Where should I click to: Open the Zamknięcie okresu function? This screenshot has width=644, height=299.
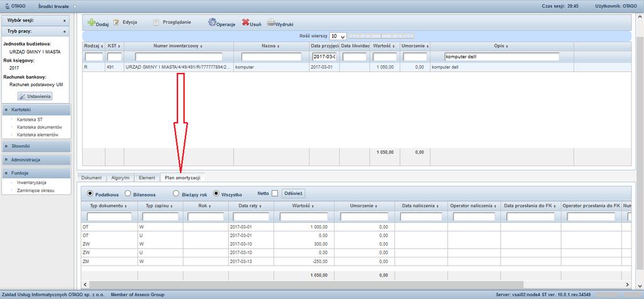click(x=36, y=191)
